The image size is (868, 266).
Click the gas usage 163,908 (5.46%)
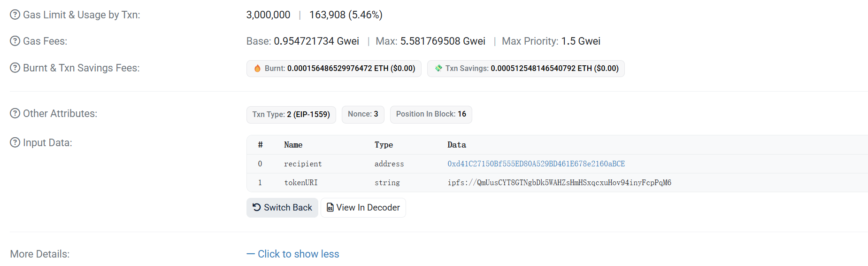346,15
